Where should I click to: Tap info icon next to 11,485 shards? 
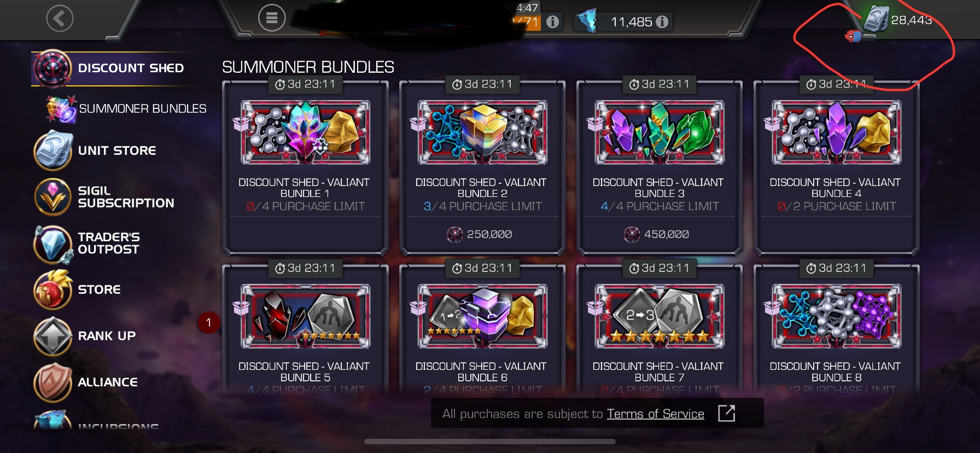point(662,22)
